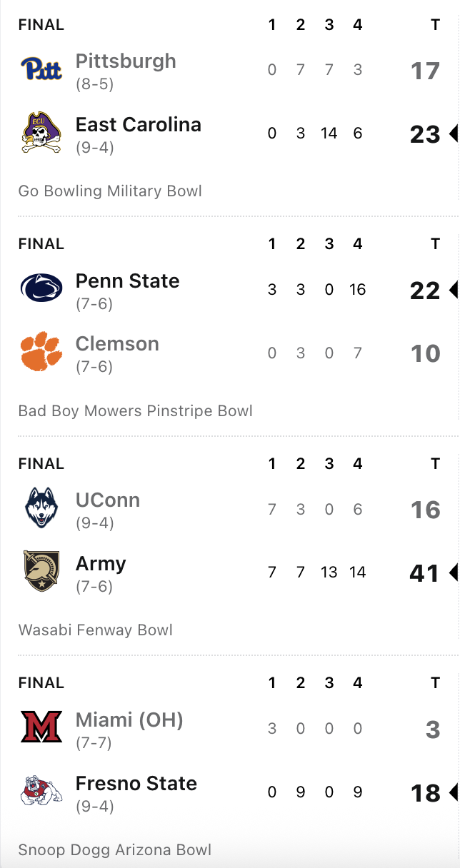Click the East Carolina Pirates logo
This screenshot has width=460, height=868.
pos(41,133)
